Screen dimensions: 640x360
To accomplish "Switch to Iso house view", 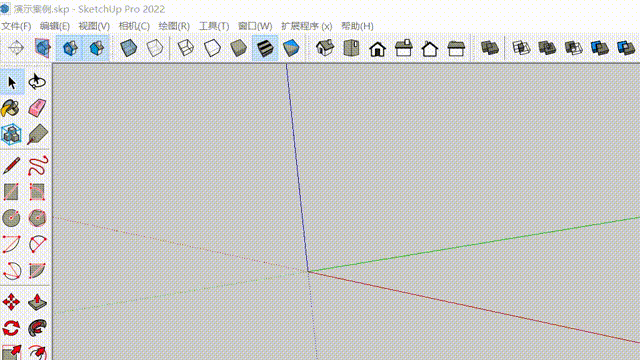I will tap(325, 48).
